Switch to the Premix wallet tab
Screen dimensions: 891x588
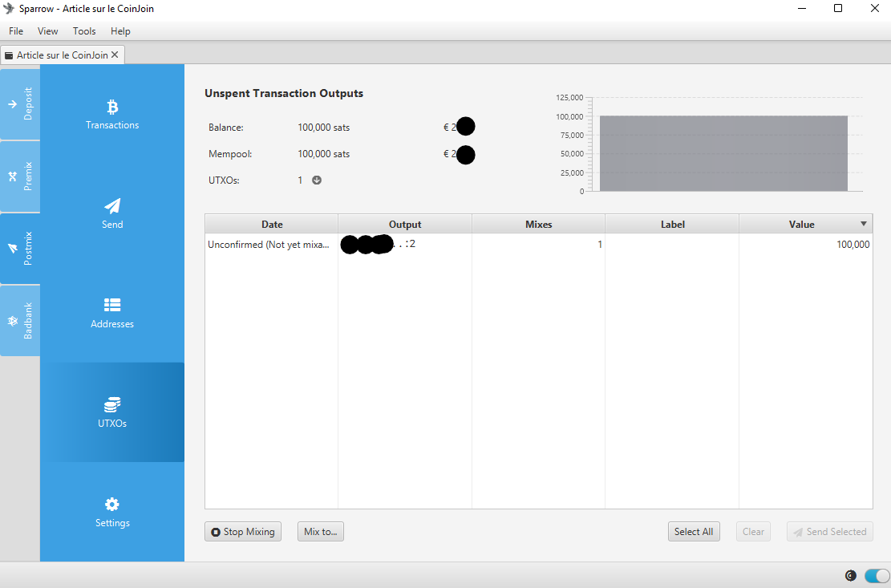(20, 176)
